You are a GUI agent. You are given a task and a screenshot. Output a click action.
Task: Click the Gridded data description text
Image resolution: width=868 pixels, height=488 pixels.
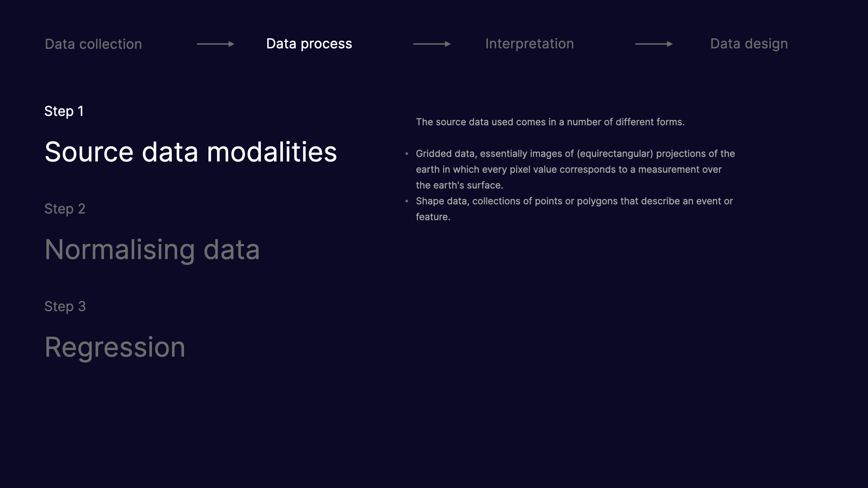(576, 169)
